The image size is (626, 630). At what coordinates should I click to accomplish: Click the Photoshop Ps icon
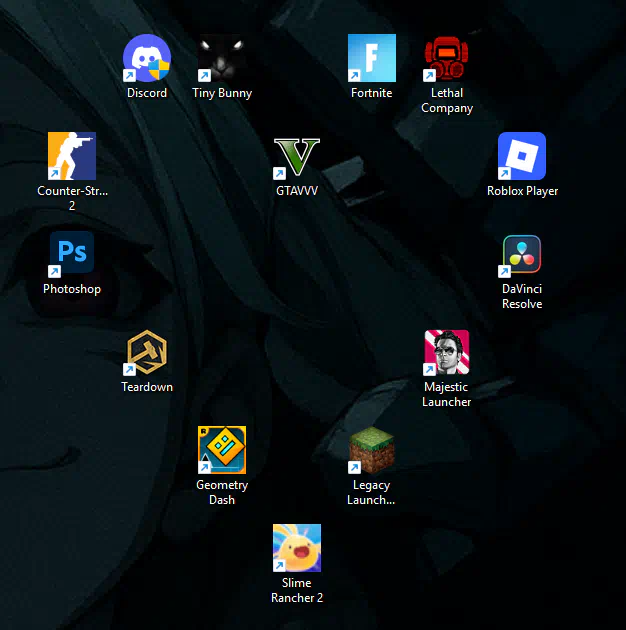[72, 254]
